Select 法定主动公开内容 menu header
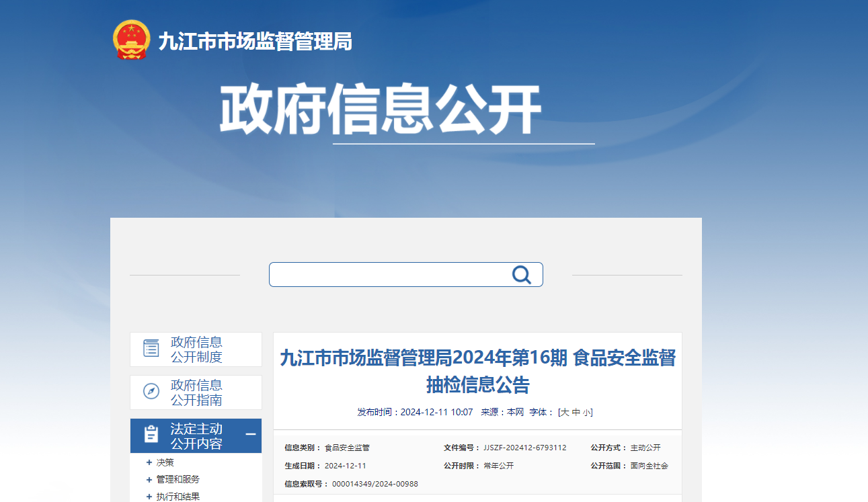Image resolution: width=868 pixels, height=502 pixels. [x=196, y=435]
